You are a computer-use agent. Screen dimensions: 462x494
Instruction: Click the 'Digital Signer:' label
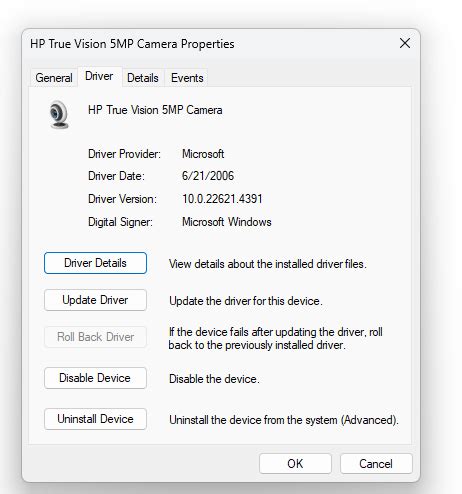coord(120,222)
